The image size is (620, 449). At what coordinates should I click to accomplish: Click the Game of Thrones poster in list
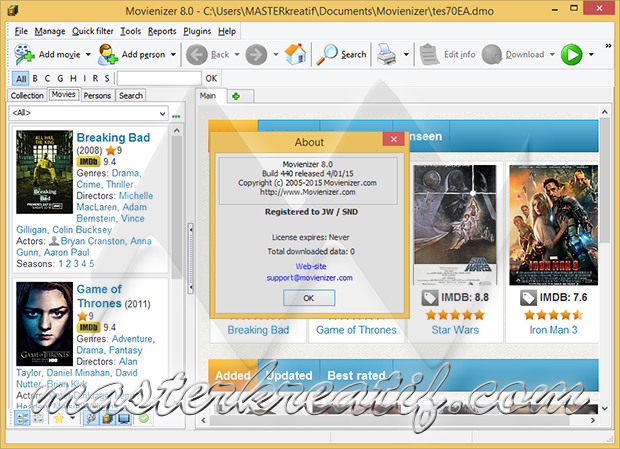(x=44, y=324)
